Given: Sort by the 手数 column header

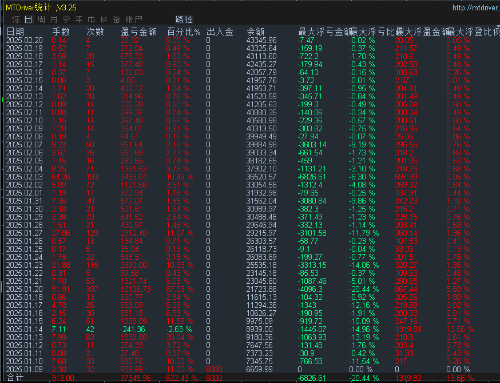Looking at the screenshot, I should point(61,32).
